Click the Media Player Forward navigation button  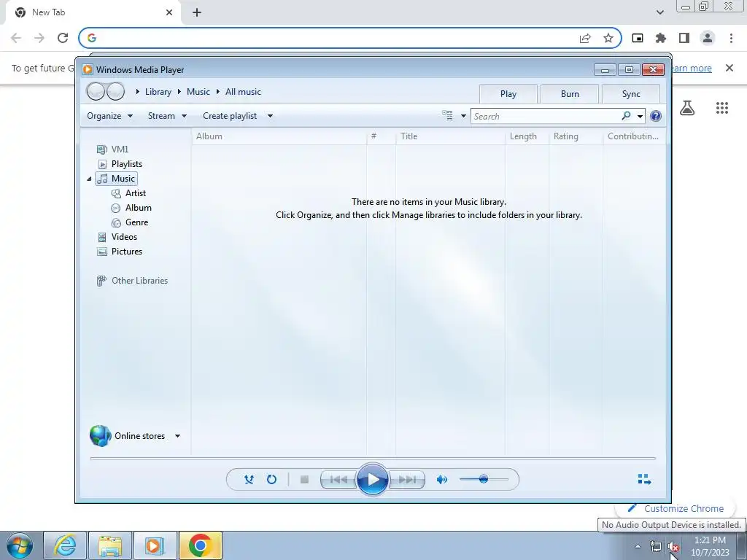click(116, 91)
